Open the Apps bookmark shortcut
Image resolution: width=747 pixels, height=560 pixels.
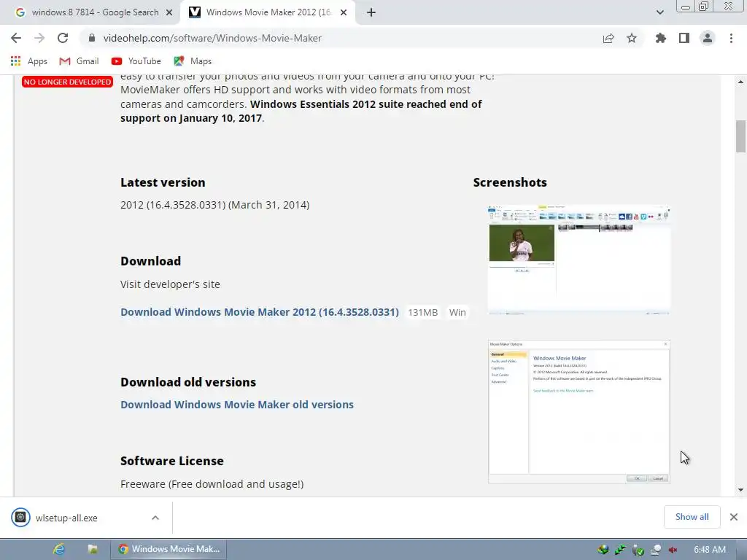point(28,61)
